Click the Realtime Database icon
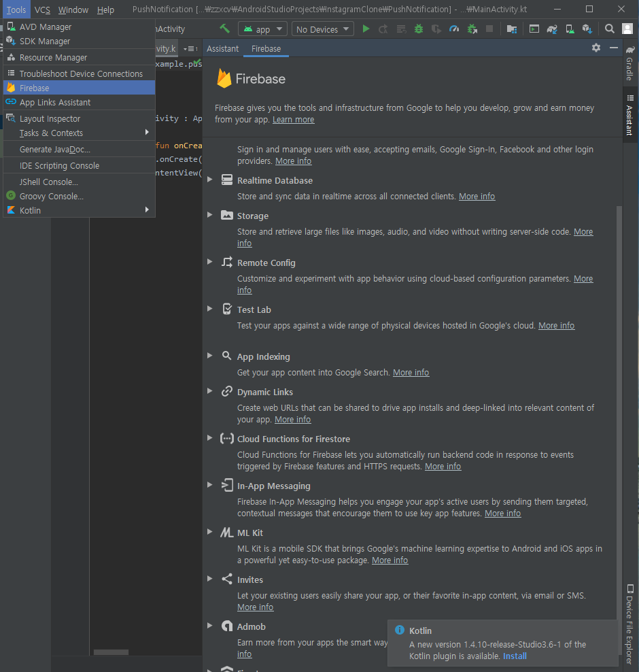 click(226, 180)
